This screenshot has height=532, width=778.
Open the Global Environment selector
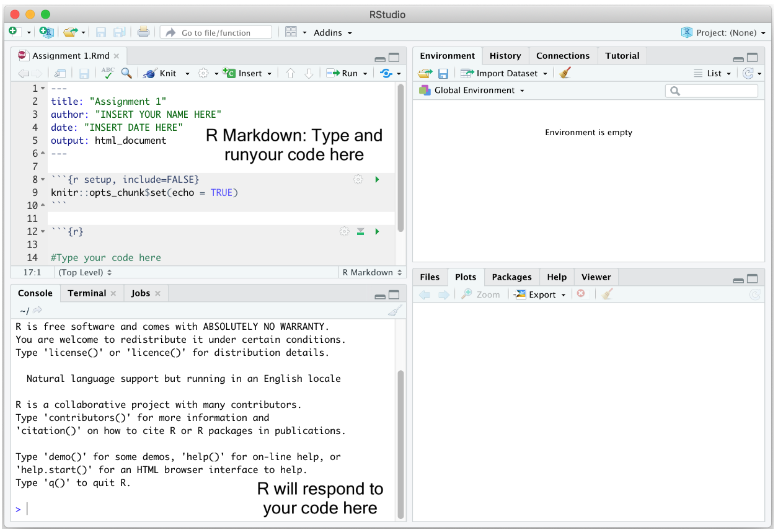[472, 91]
